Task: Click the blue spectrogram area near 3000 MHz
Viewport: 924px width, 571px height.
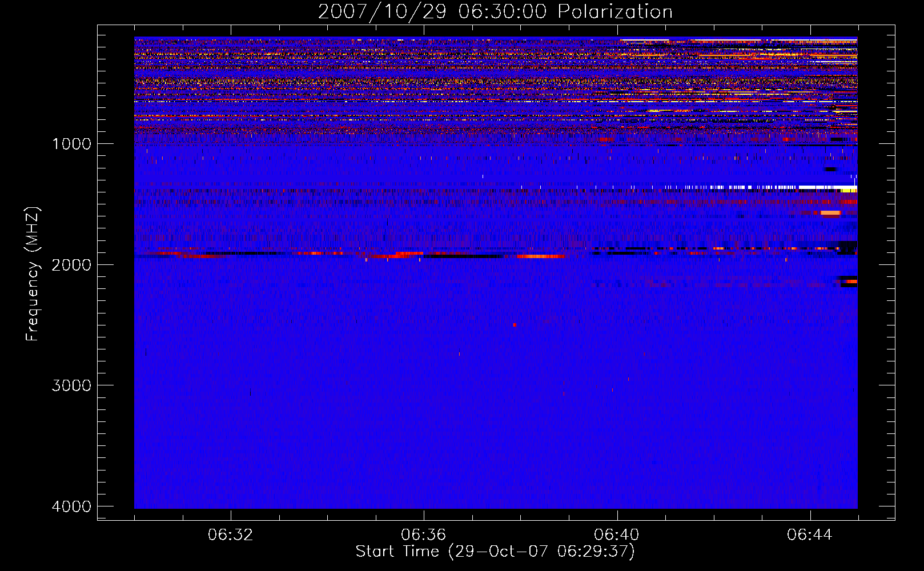Action: [496, 385]
